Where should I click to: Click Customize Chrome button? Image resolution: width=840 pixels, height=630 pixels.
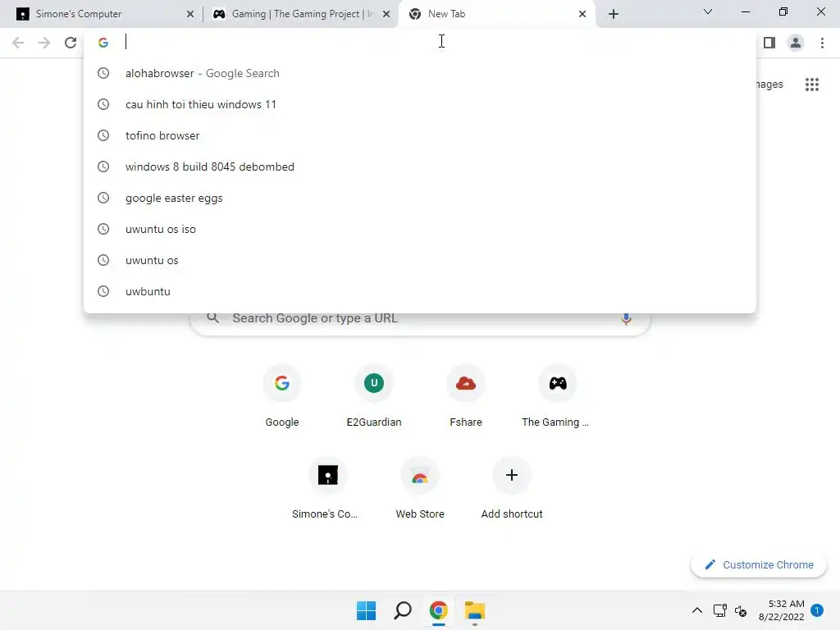[x=759, y=564]
